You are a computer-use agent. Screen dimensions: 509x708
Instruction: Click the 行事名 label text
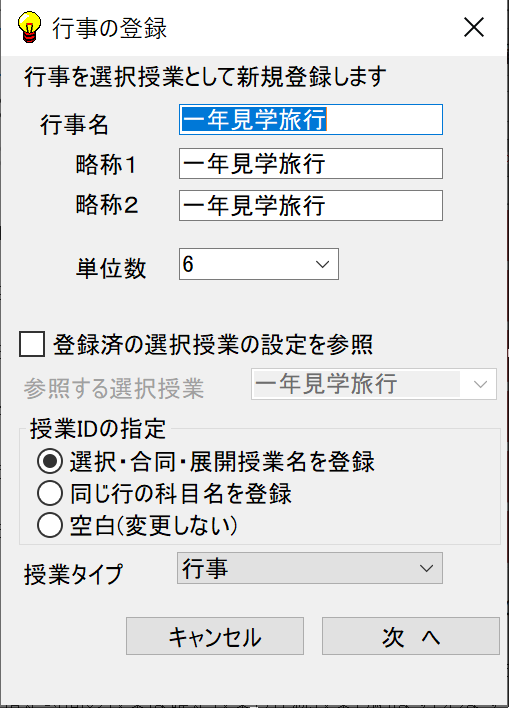[x=74, y=124]
